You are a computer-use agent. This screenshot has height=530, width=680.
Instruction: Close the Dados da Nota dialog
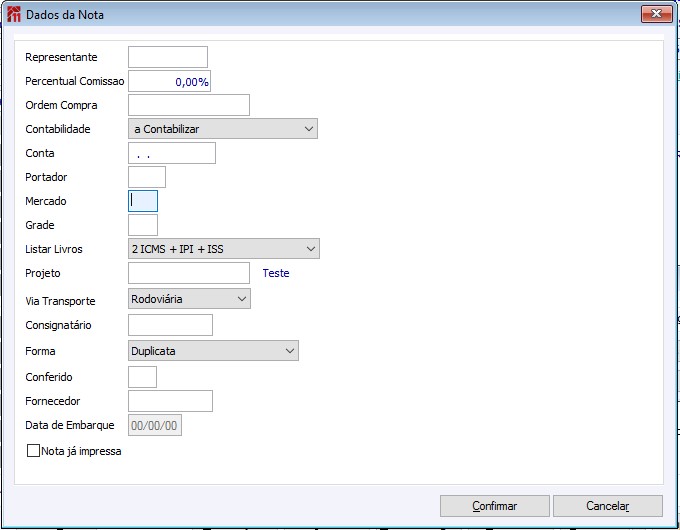coord(655,14)
